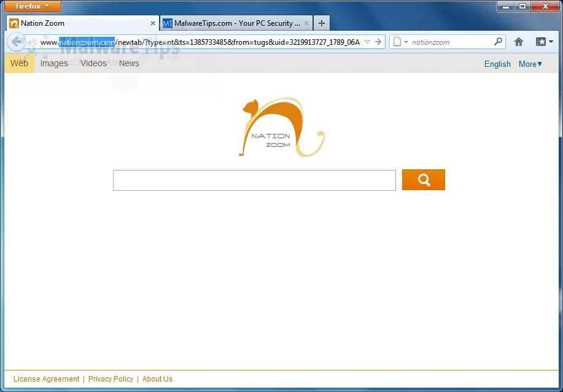Go to the Home page icon

[x=518, y=42]
